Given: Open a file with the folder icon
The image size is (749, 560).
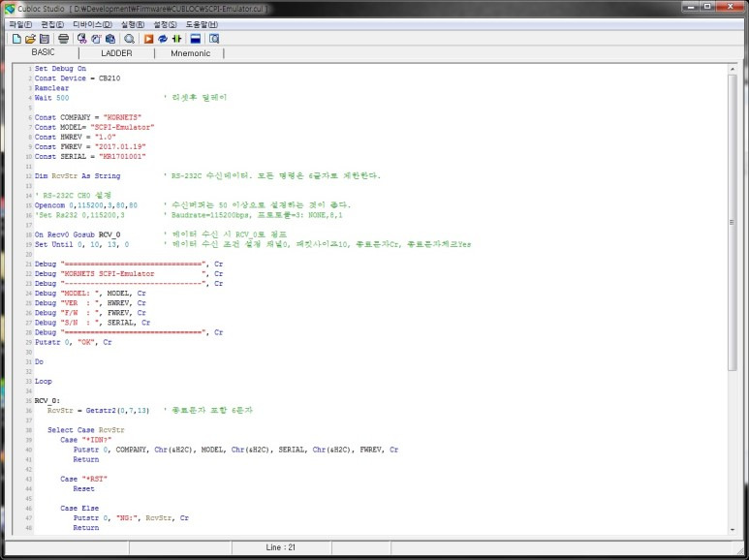Looking at the screenshot, I should (30, 39).
